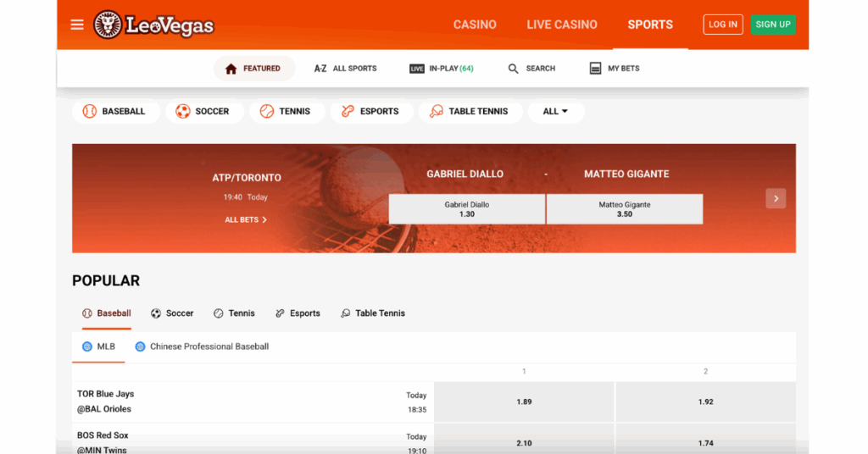This screenshot has height=454, width=868.
Task: Select the Soccer sport pill
Action: (204, 111)
